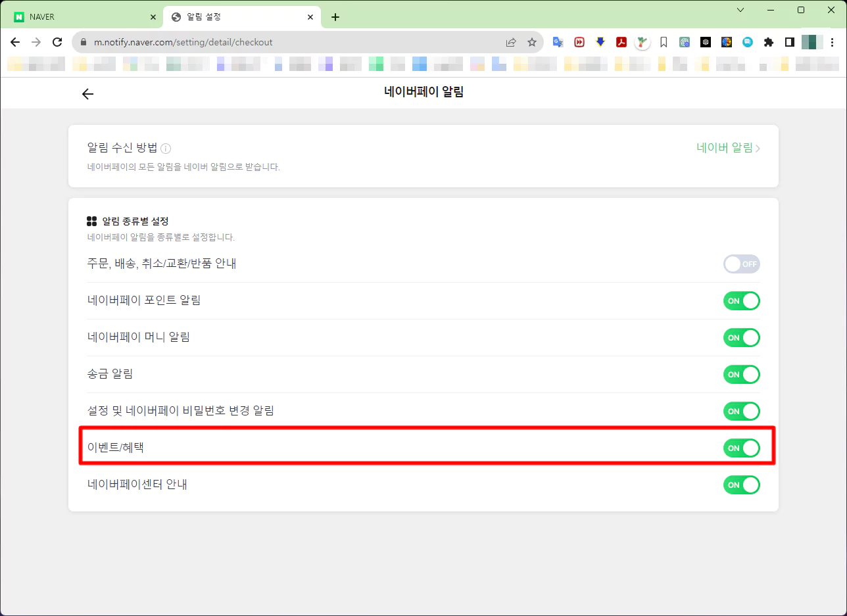This screenshot has width=847, height=616.
Task: Maximize the browser window
Action: point(800,10)
